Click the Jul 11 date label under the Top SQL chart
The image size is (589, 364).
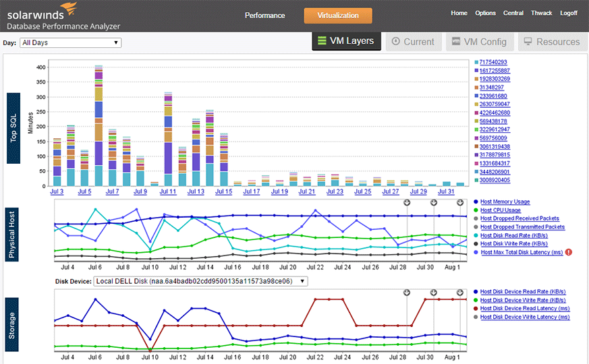[168, 191]
